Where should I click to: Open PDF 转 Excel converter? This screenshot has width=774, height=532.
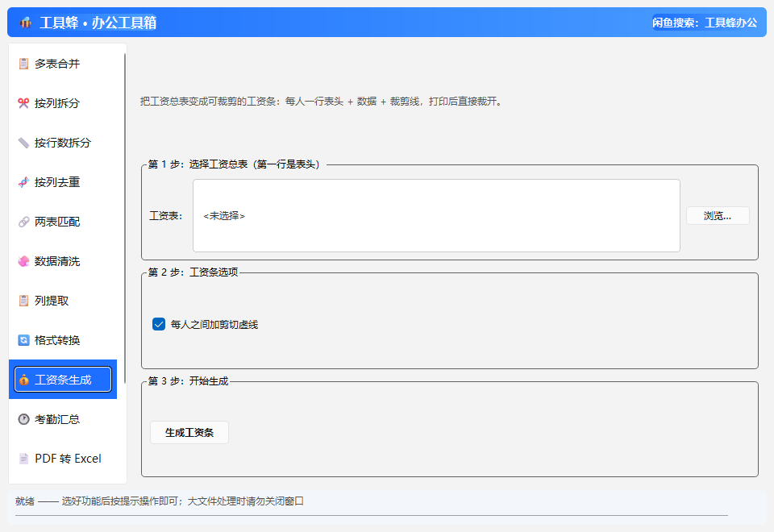[x=63, y=459]
